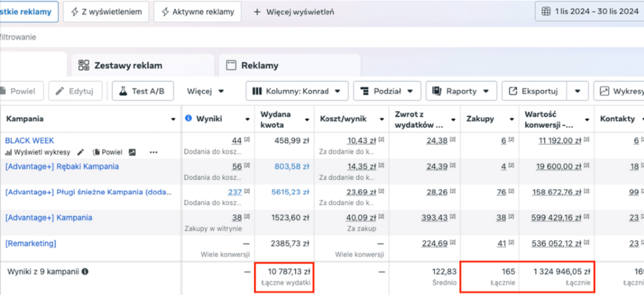
Task: Open the date range 1 lis 2024 – 30 lis 2024
Action: tap(589, 11)
